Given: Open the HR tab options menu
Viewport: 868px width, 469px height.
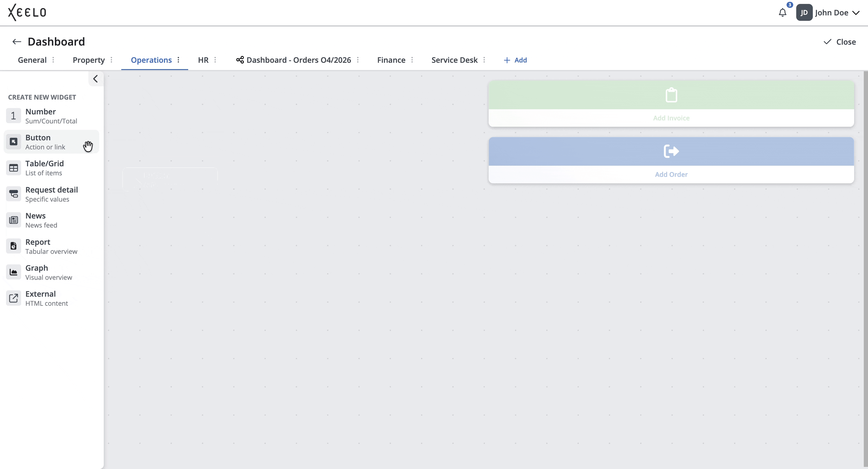Looking at the screenshot, I should coord(215,60).
